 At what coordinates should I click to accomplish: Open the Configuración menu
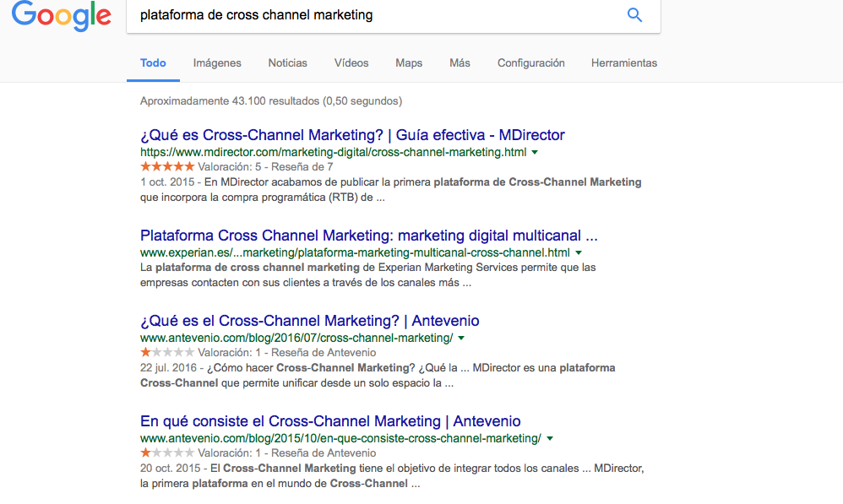531,62
